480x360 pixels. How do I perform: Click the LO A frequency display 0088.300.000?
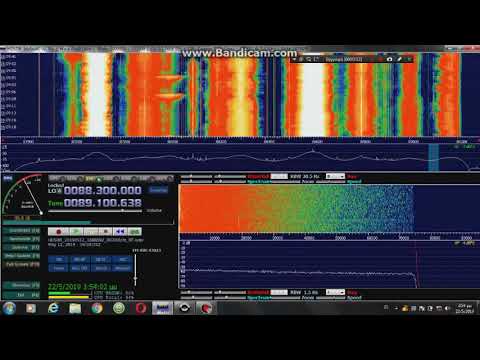coord(103,190)
